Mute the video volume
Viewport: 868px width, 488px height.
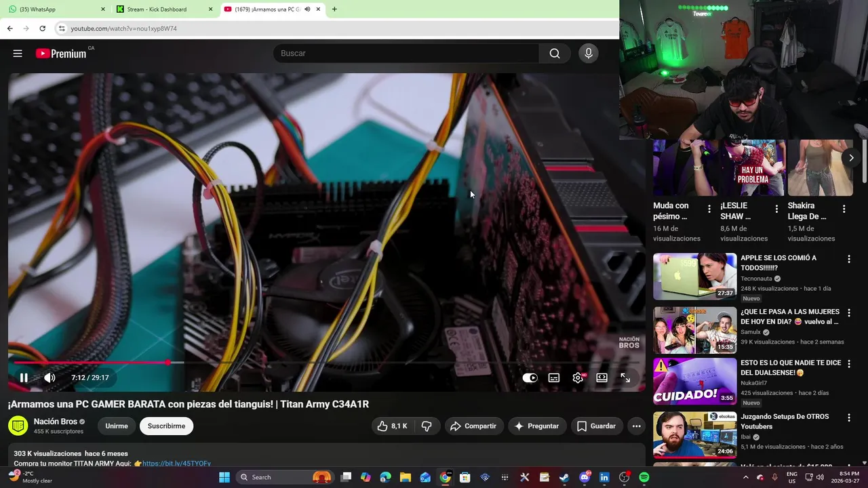pos(50,378)
